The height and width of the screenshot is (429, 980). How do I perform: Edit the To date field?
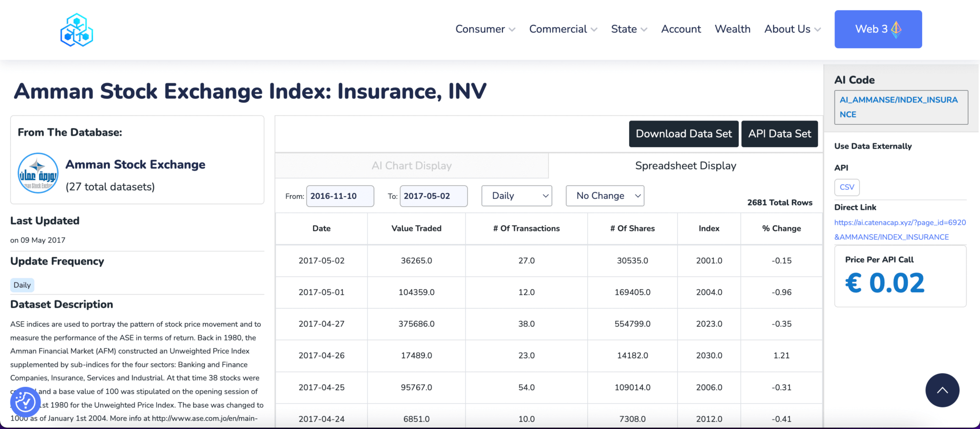pos(433,196)
